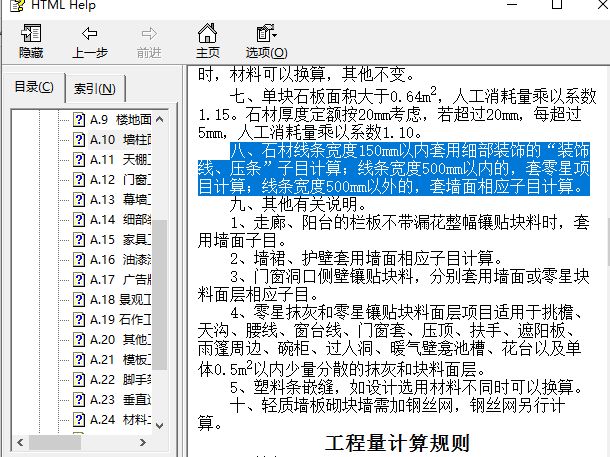The image size is (610, 457).
Task: Click the help page icon beside A.9
Action: click(x=79, y=119)
